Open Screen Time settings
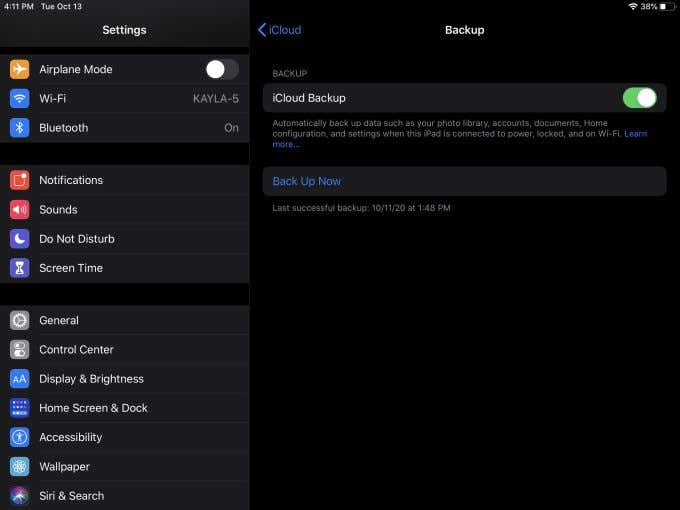 click(124, 268)
